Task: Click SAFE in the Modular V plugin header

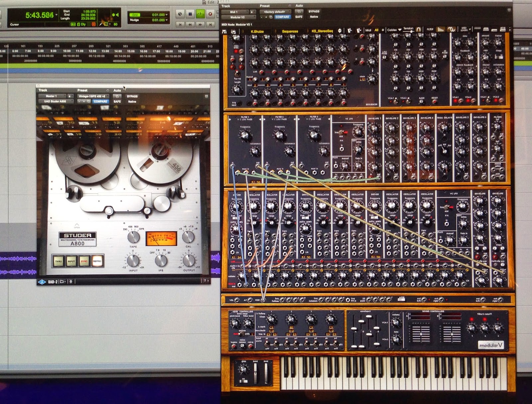Action: [299, 17]
